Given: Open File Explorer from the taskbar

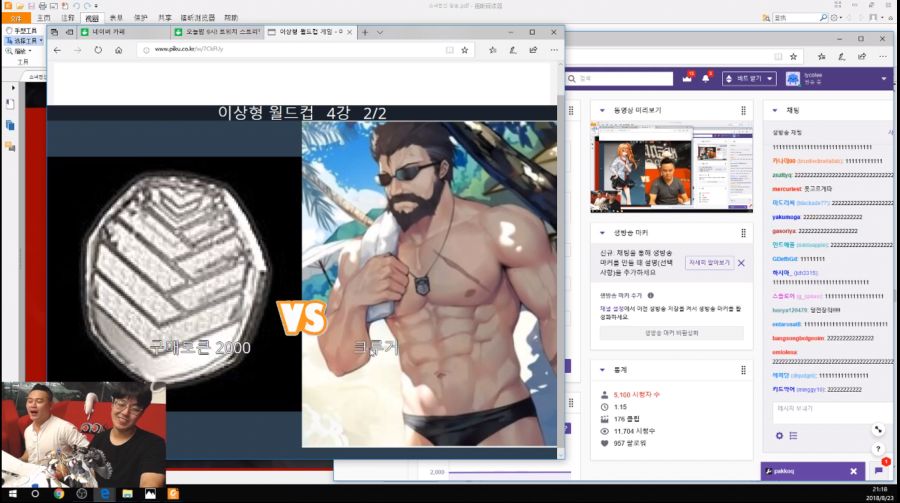Looking at the screenshot, I should [127, 494].
